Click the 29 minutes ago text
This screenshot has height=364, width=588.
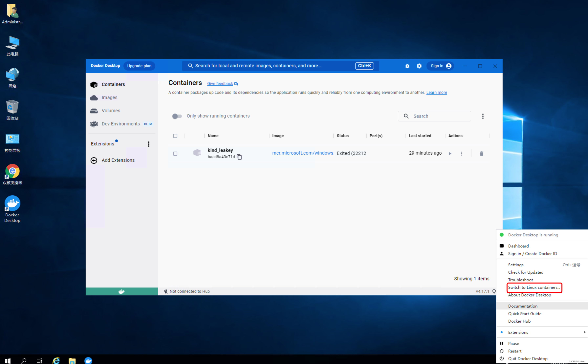click(x=425, y=153)
